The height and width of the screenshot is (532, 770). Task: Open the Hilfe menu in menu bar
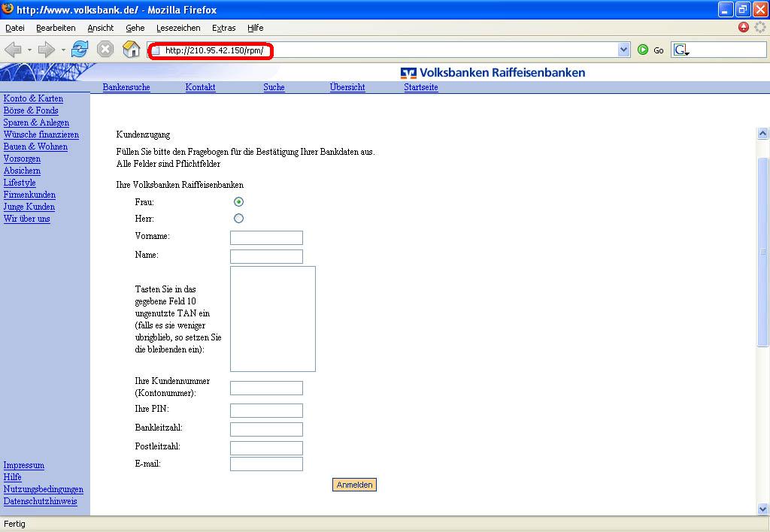tap(256, 28)
